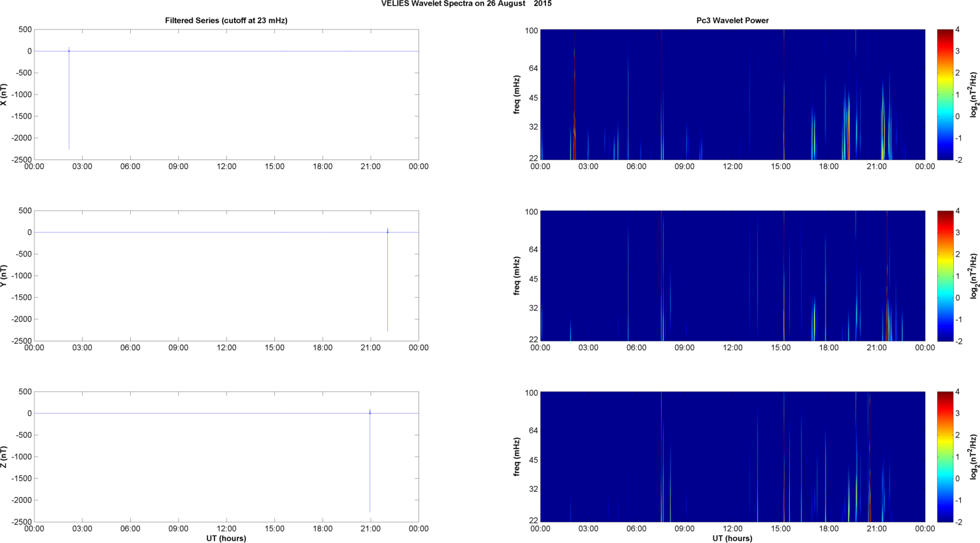Click the "64" frequency tick on the X wavelet spectrum
The image size is (980, 543).
[x=533, y=68]
